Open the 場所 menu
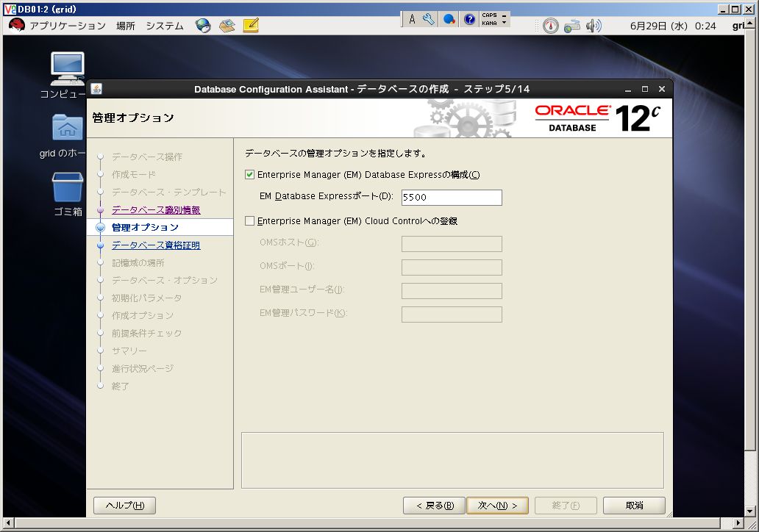 [x=126, y=26]
